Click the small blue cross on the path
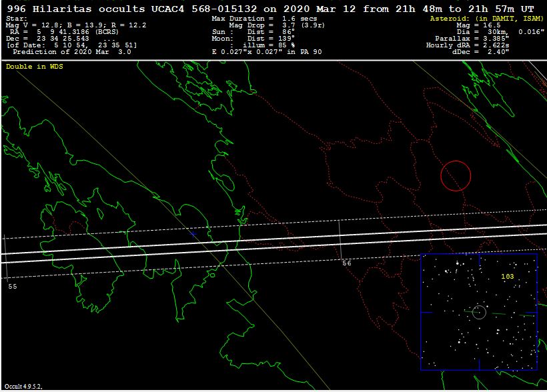 click(x=193, y=233)
